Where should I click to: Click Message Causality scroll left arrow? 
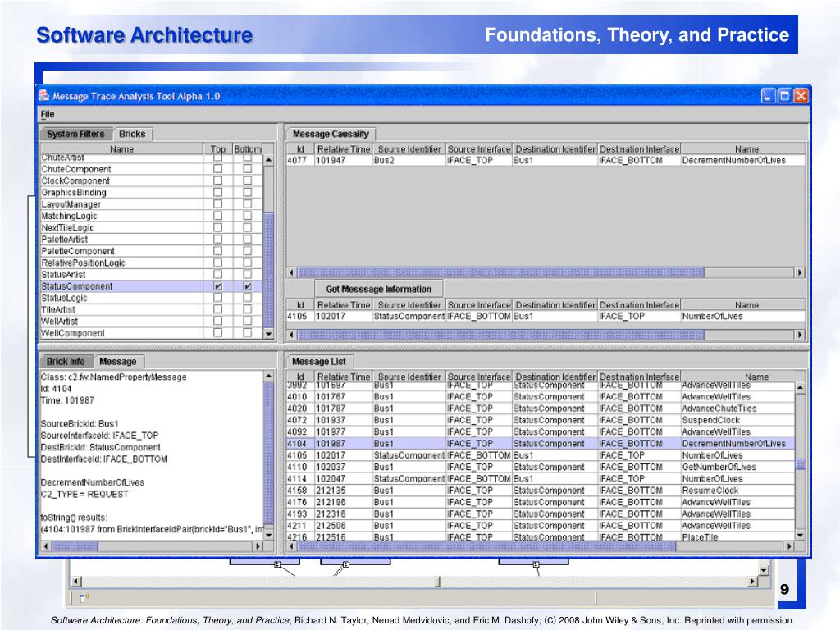291,272
